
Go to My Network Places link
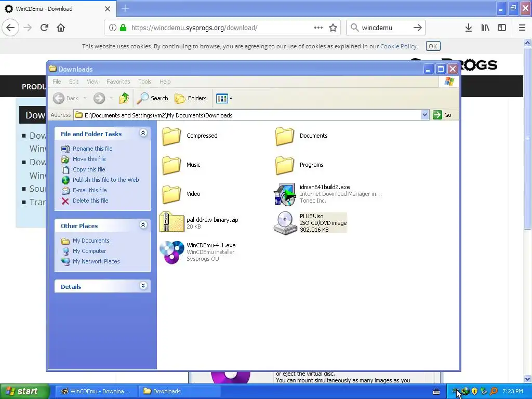tap(96, 262)
